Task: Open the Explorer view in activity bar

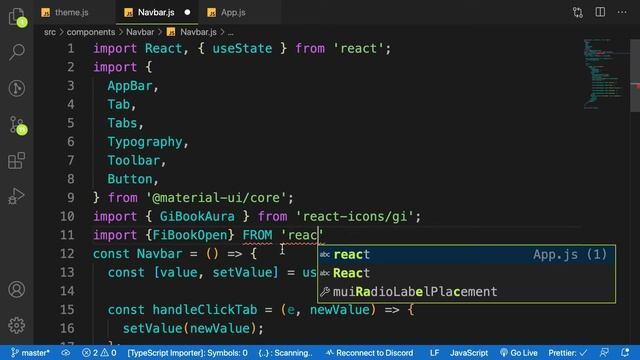Action: (17, 17)
